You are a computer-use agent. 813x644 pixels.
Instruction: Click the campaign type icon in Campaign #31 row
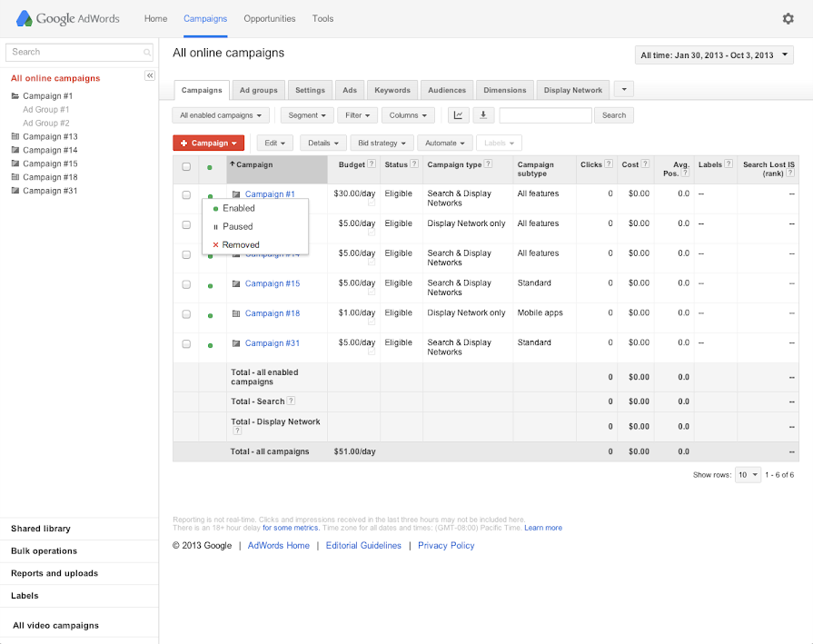[236, 343]
